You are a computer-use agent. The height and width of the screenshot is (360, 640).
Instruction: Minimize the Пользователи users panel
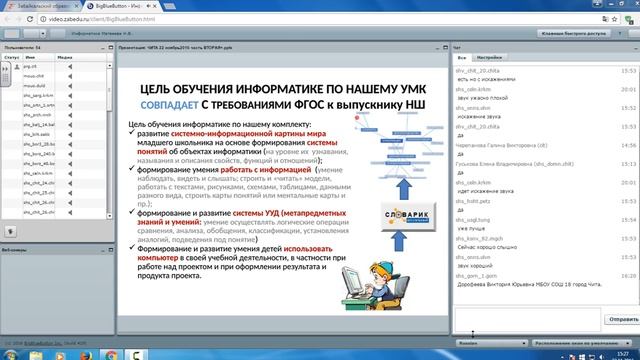102,48
